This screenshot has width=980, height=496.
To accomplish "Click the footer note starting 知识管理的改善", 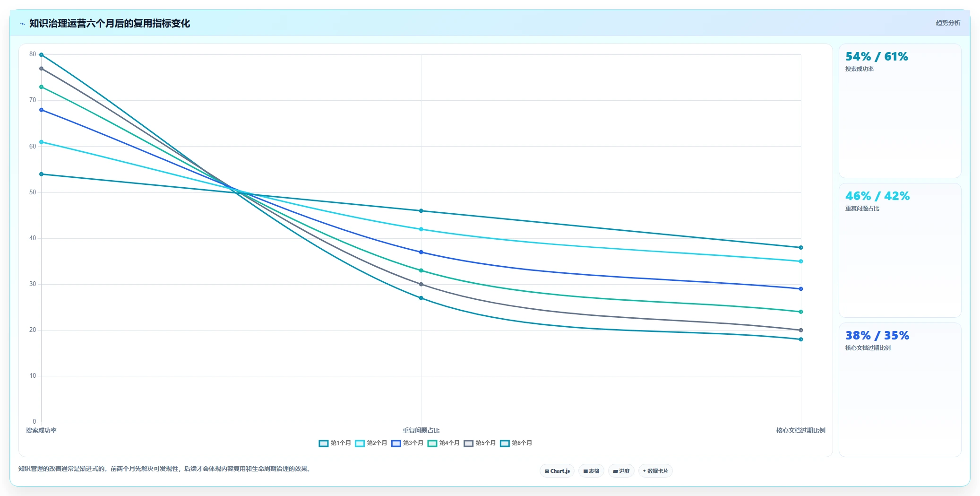I will tap(165, 469).
